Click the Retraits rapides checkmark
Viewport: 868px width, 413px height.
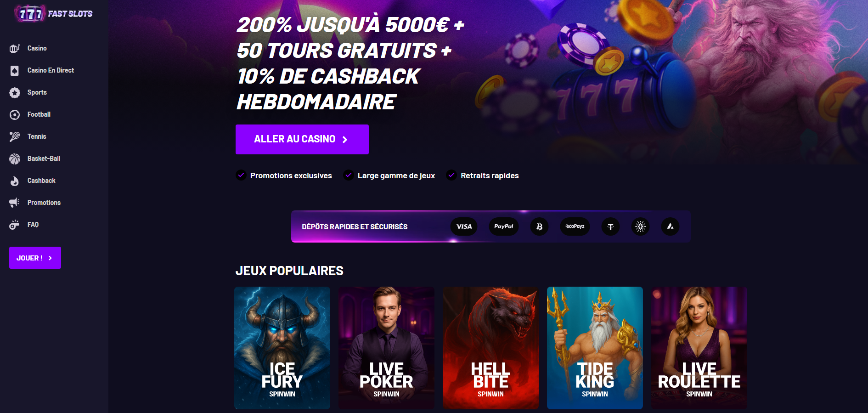point(451,175)
